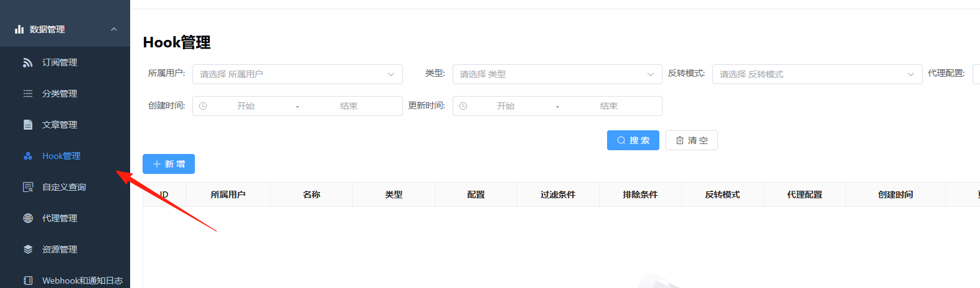Go to 自定义查询 menu item
Screen dimensions: 980x288
(x=65, y=187)
